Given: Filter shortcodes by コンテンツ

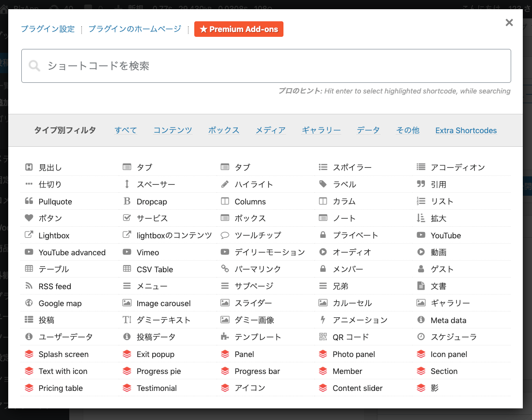Looking at the screenshot, I should pos(172,130).
